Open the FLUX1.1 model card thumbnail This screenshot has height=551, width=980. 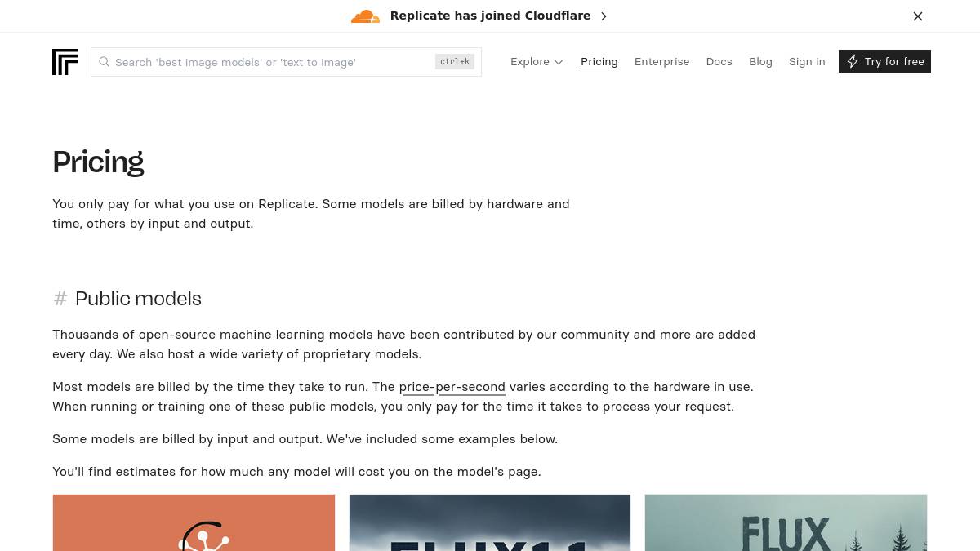click(490, 522)
